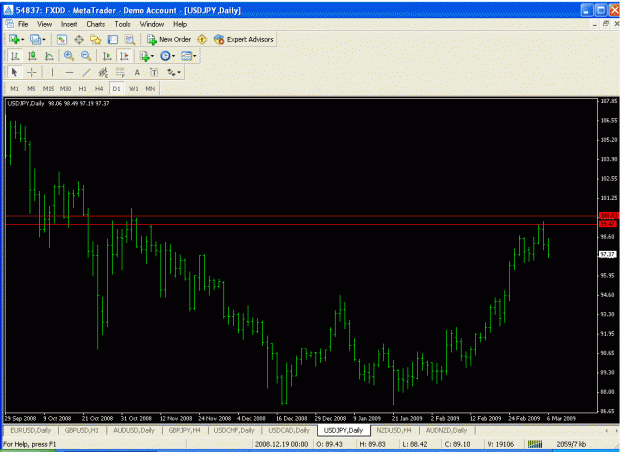
Task: Switch to the AUDNZD,Daily chart tab
Action: pyautogui.click(x=446, y=430)
